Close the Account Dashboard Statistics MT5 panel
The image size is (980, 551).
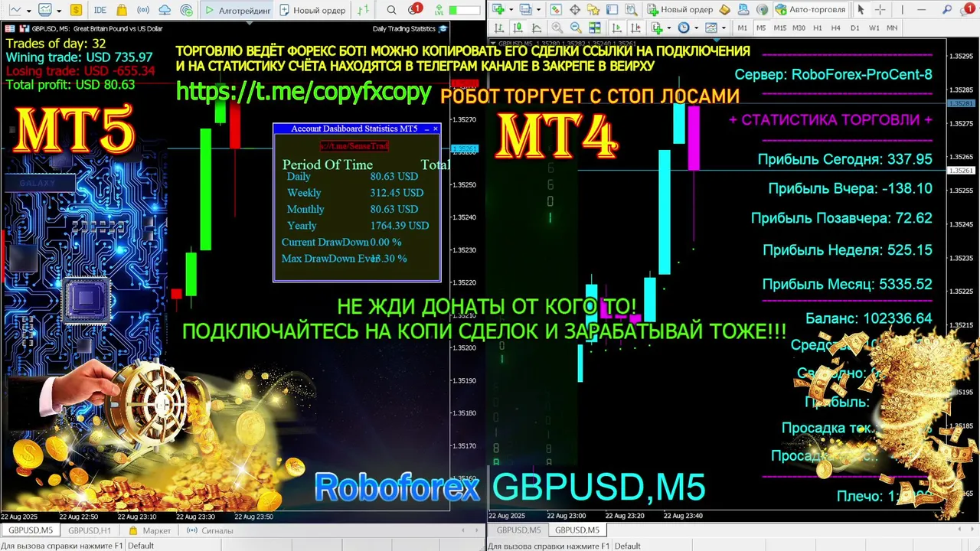click(436, 129)
